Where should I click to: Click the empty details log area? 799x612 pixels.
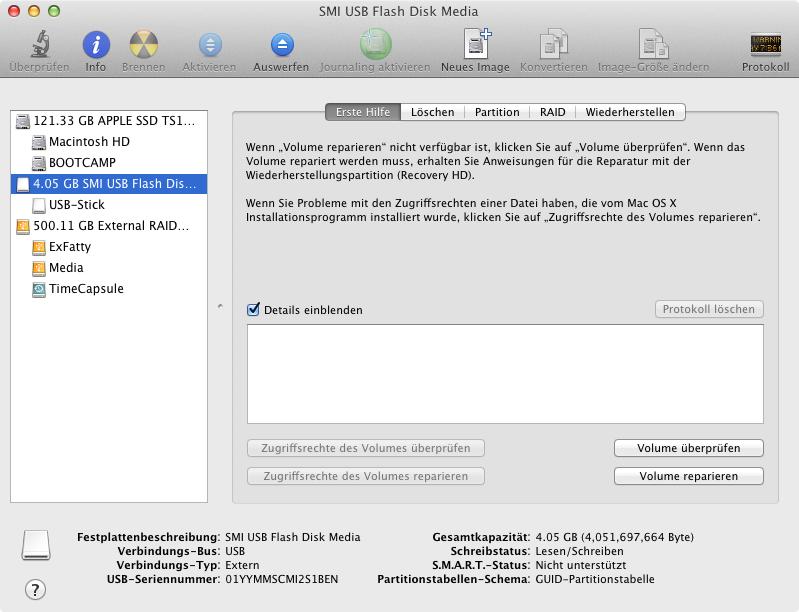pos(505,374)
